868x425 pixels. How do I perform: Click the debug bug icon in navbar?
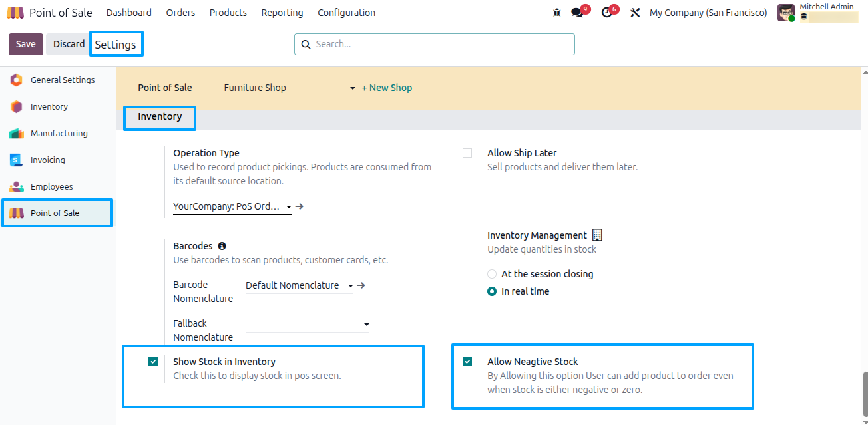point(557,13)
